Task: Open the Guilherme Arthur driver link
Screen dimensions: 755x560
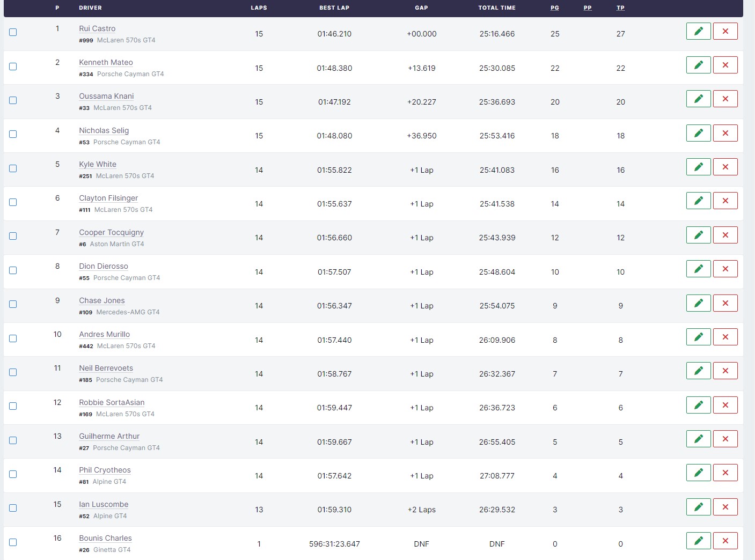Action: 109,436
